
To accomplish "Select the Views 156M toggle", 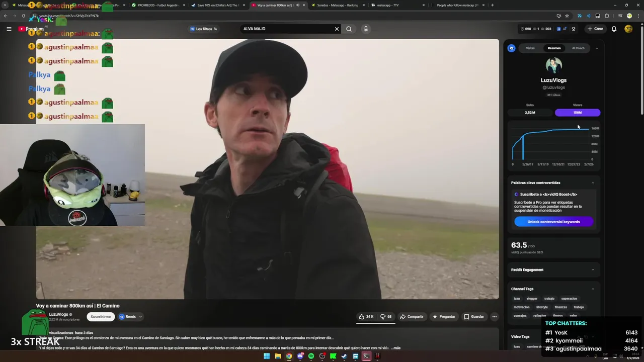I will [577, 113].
